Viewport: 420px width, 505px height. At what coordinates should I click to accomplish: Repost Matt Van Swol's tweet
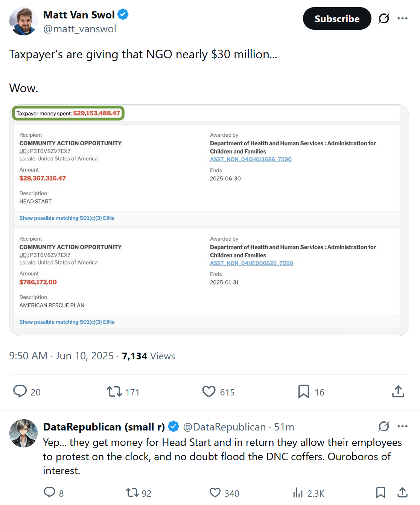coord(114,392)
